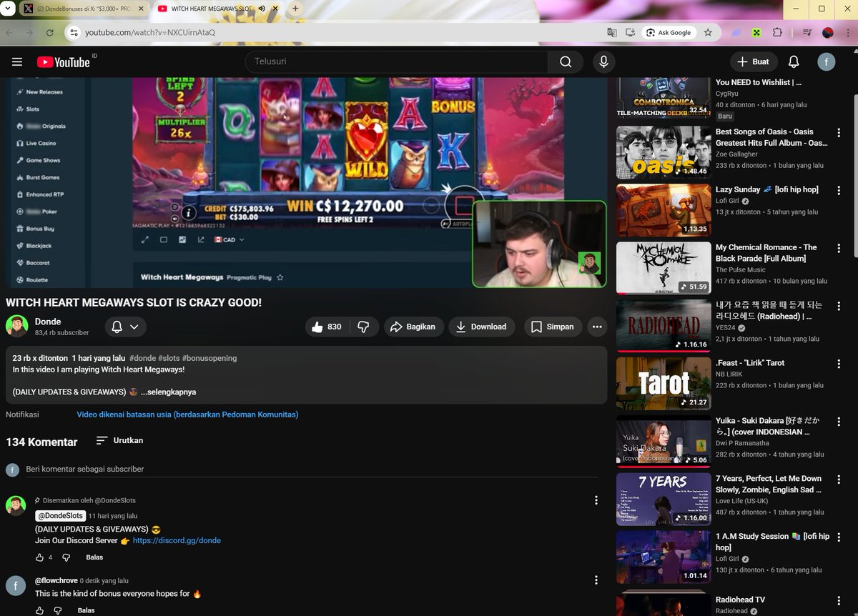Open the Radiohead YES24 video thumbnail
Screen dimensions: 858x616
(x=662, y=325)
